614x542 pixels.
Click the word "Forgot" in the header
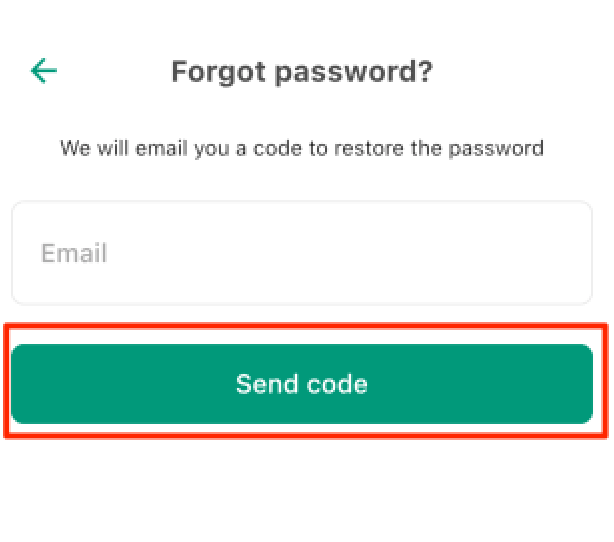pos(219,72)
